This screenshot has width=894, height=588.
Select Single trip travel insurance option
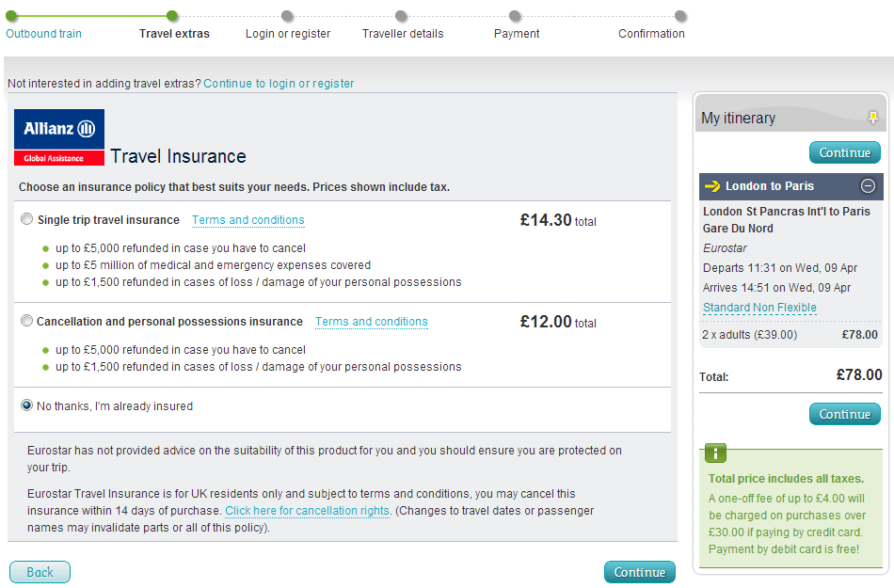(26, 219)
